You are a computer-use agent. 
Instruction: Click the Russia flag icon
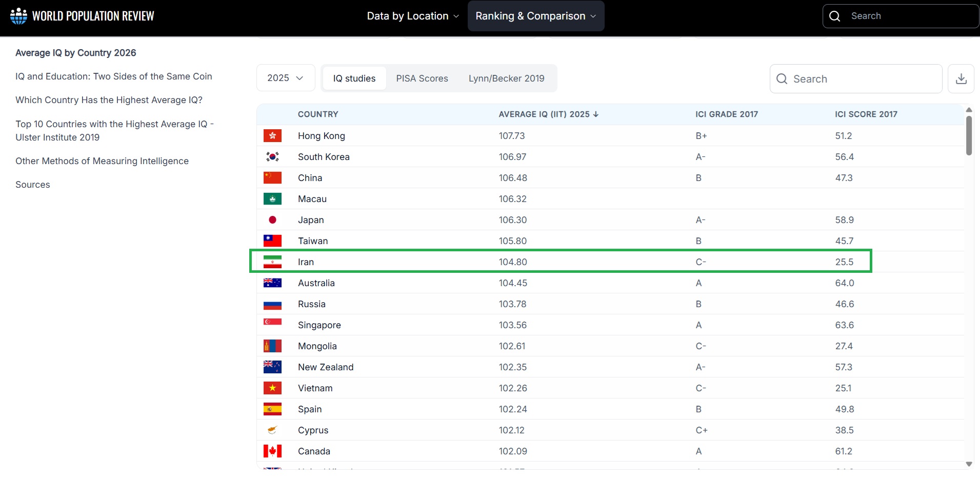pos(272,304)
